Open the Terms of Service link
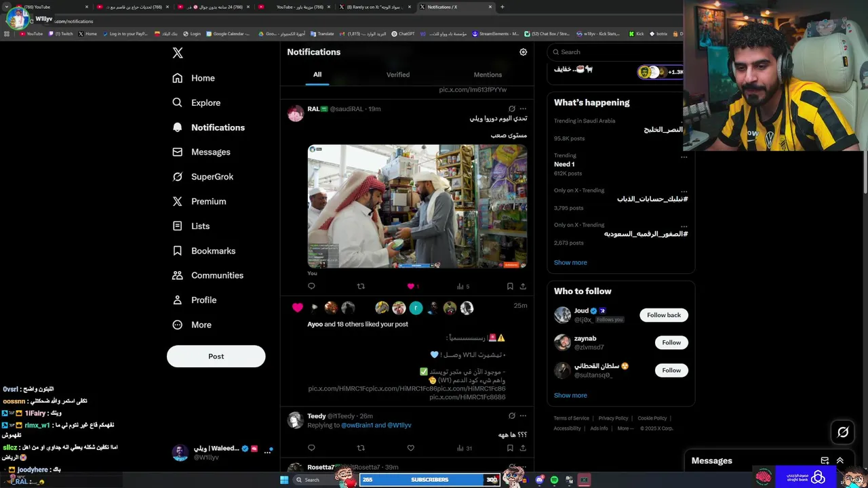This screenshot has height=488, width=868. coord(572,418)
